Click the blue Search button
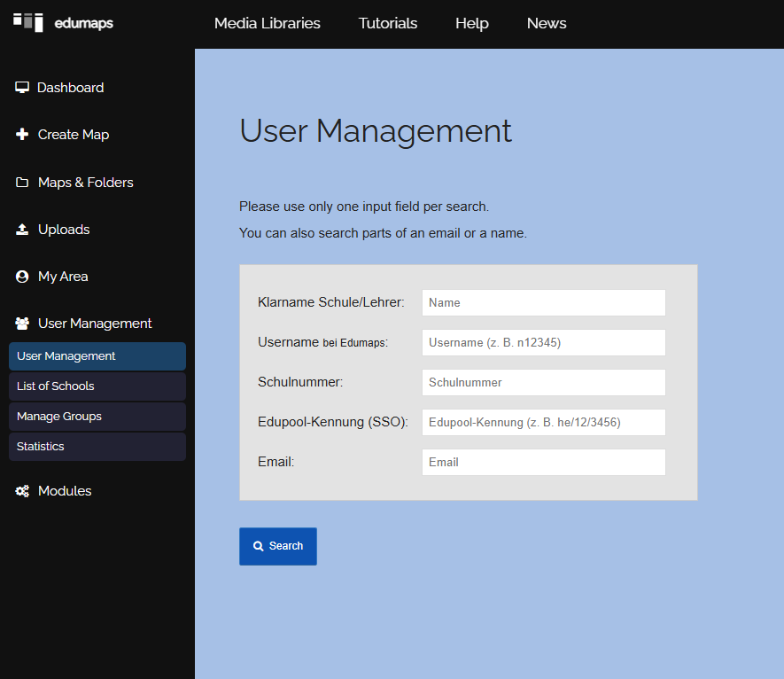 278,546
